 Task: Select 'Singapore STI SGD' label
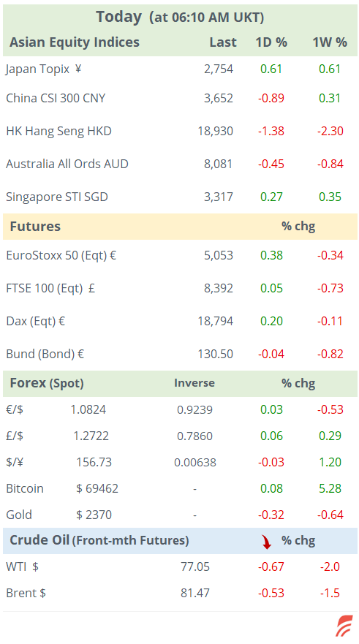pyautogui.click(x=57, y=197)
